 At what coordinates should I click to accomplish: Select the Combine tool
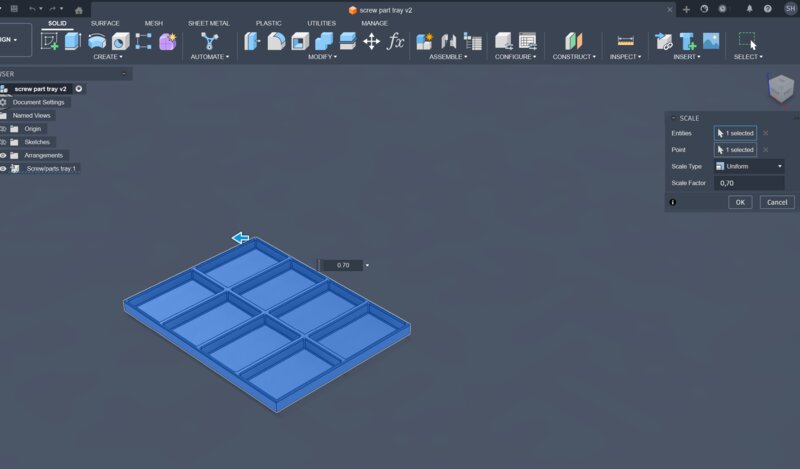tap(323, 41)
